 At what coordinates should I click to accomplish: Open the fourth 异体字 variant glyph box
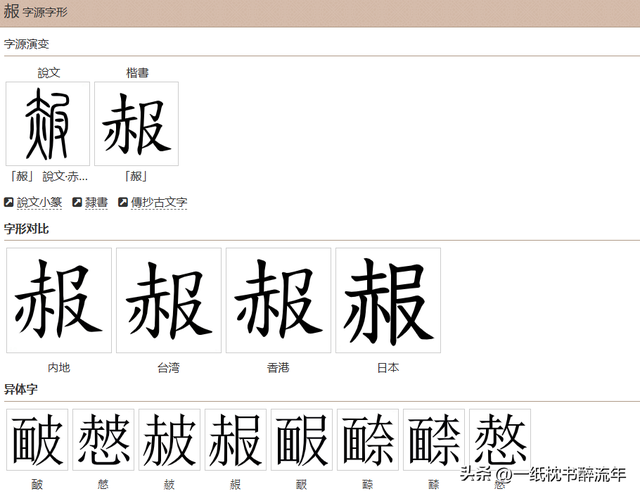tap(236, 440)
